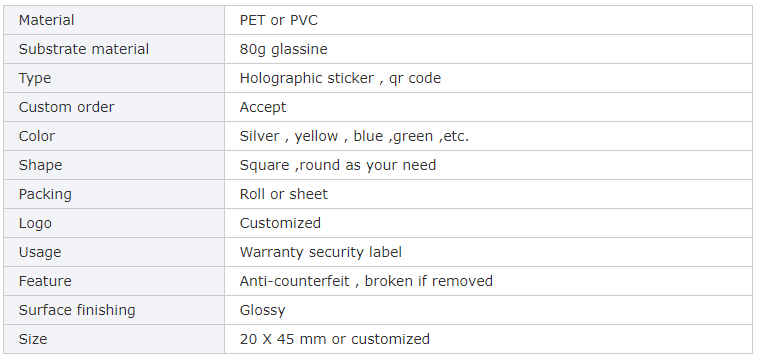Click the Color row label
The image size is (758, 361).
(37, 136)
